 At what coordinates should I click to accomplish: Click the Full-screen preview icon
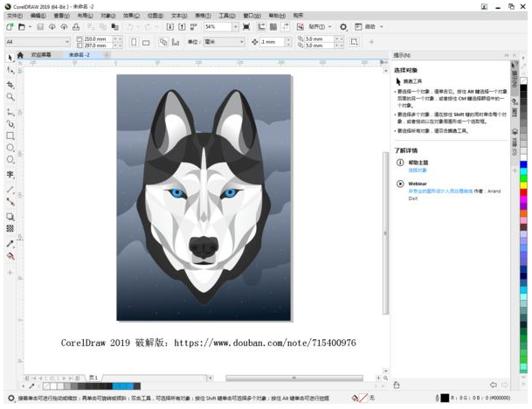246,27
